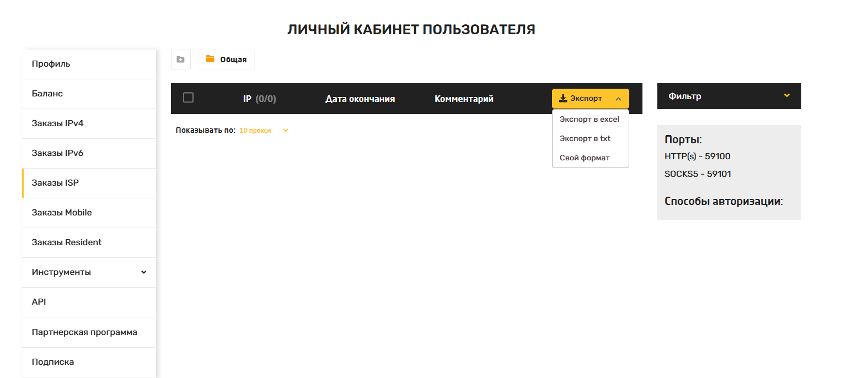This screenshot has height=378, width=868.
Task: Open the Общая folder
Action: [x=227, y=60]
